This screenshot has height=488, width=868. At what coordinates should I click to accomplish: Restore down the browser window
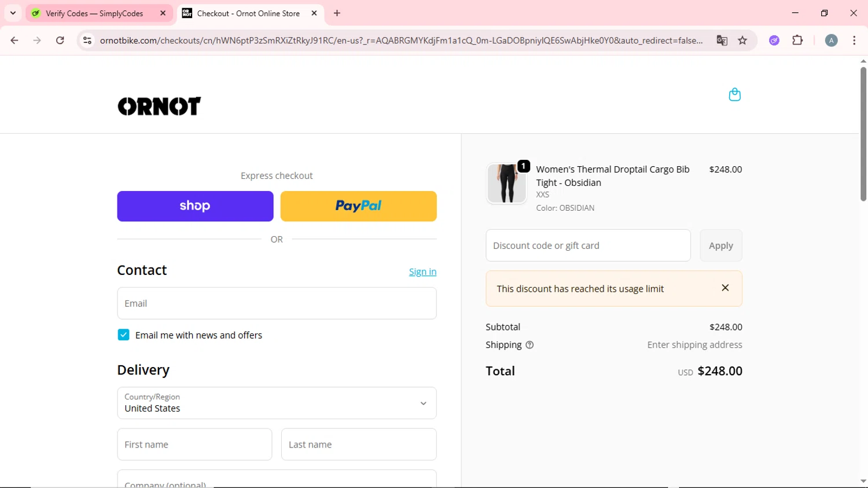824,13
